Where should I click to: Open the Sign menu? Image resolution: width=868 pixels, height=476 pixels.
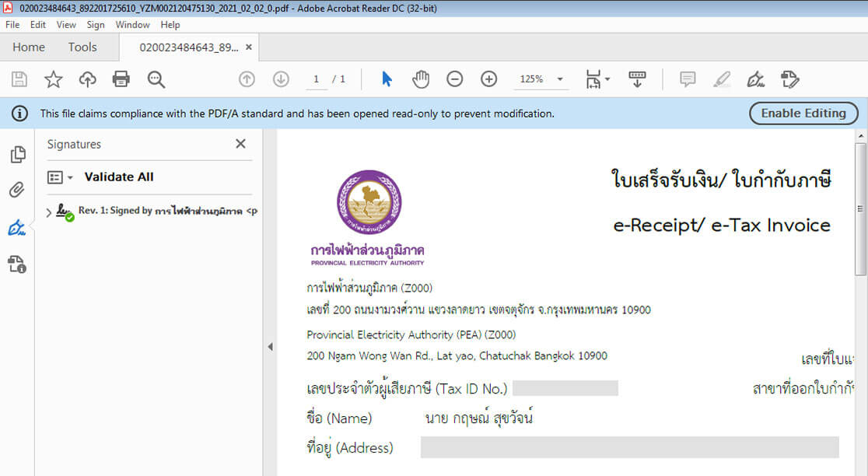(95, 25)
